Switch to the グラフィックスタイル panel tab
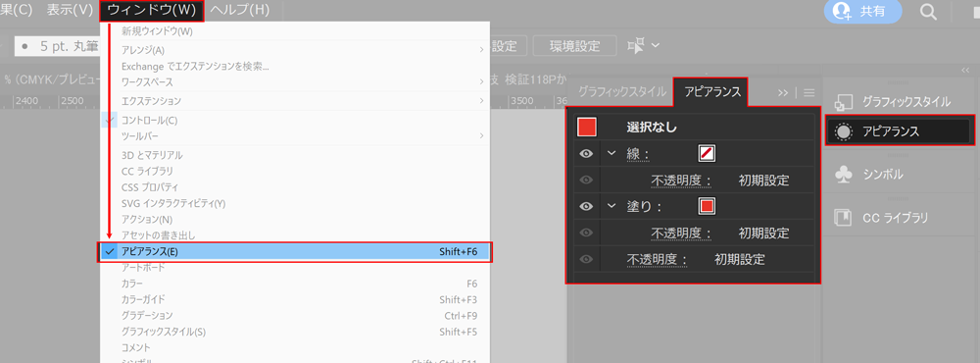This screenshot has width=980, height=363. point(622,92)
